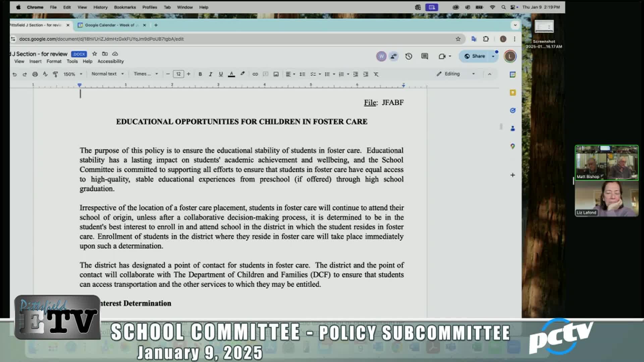Open Chrome extensions puzzle icon
The height and width of the screenshot is (362, 644).
[x=486, y=39]
